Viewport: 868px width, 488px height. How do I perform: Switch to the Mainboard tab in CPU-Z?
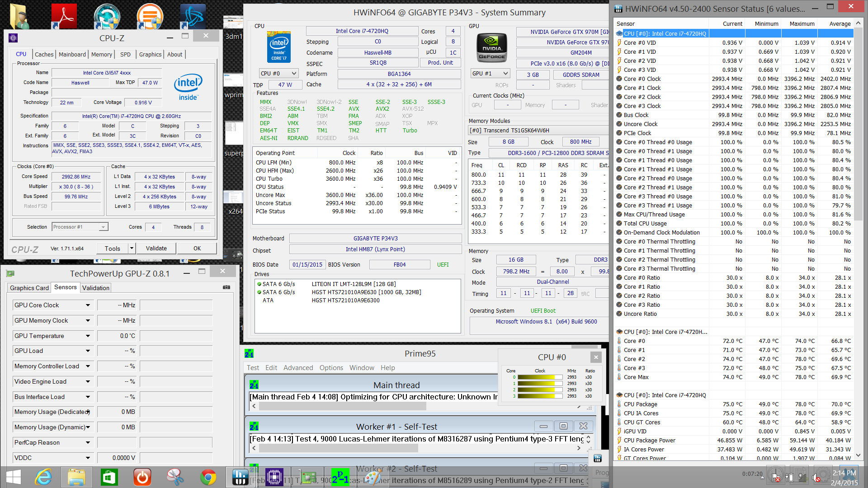pos(72,54)
